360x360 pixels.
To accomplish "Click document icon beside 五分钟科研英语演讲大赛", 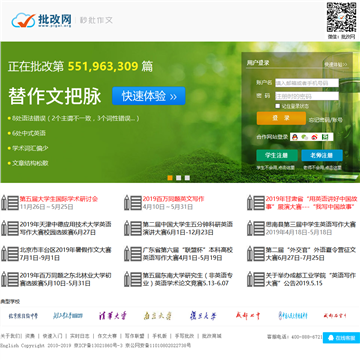I will click(x=133, y=228).
